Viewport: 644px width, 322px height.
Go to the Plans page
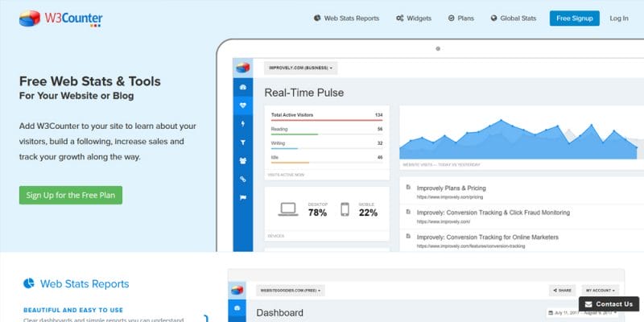[x=460, y=18]
